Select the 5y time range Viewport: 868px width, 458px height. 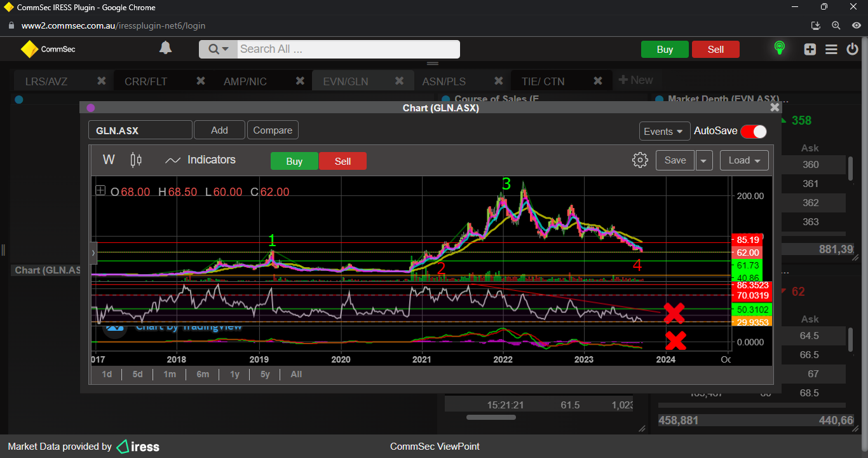265,374
